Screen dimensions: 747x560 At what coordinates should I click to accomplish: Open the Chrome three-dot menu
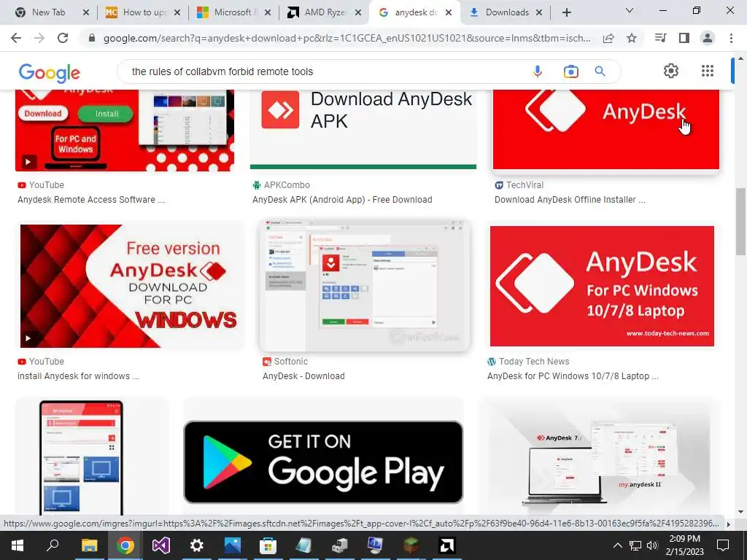(731, 38)
